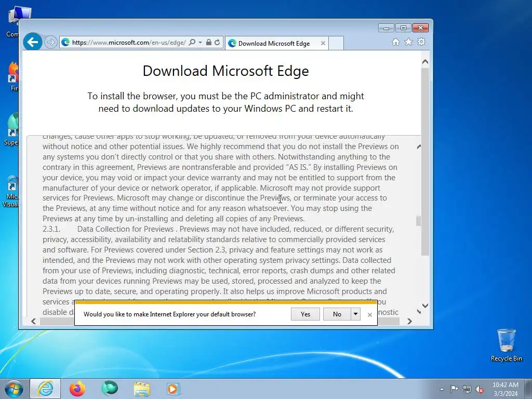Viewport: 532px width, 399px height.
Task: Click the horizontal scrollbar left arrow
Action: click(x=34, y=321)
